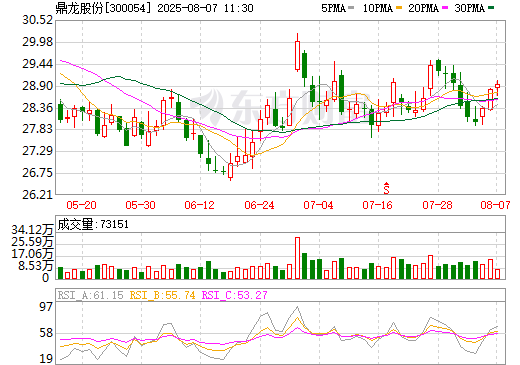Viewport: 520px width, 365px height.
Task: Click the 25.59万 volume axis label
Action: 32,242
